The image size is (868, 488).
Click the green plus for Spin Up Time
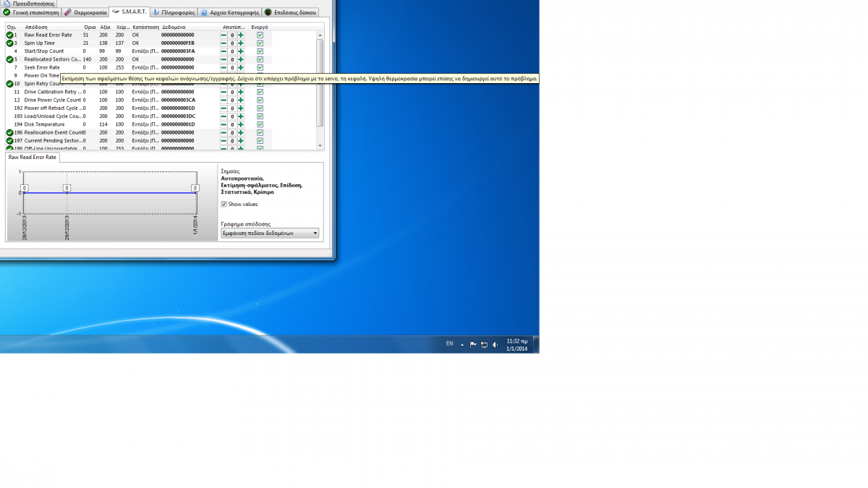click(x=241, y=43)
